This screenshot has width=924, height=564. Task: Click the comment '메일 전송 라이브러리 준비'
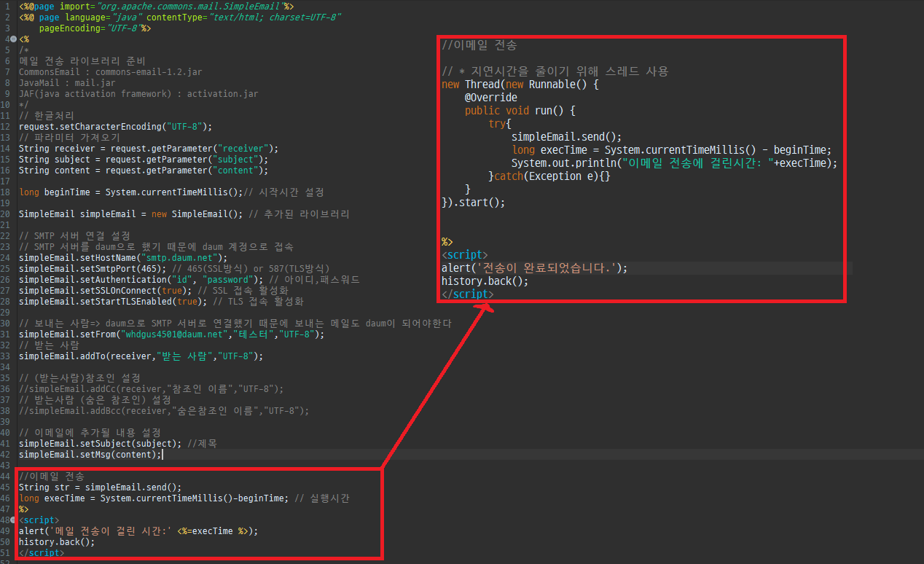82,61
